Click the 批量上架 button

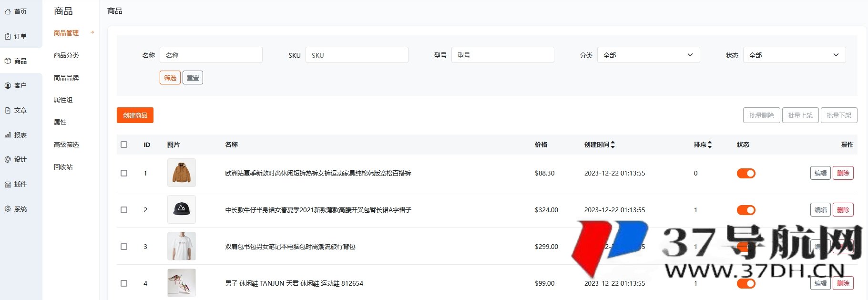coord(800,115)
